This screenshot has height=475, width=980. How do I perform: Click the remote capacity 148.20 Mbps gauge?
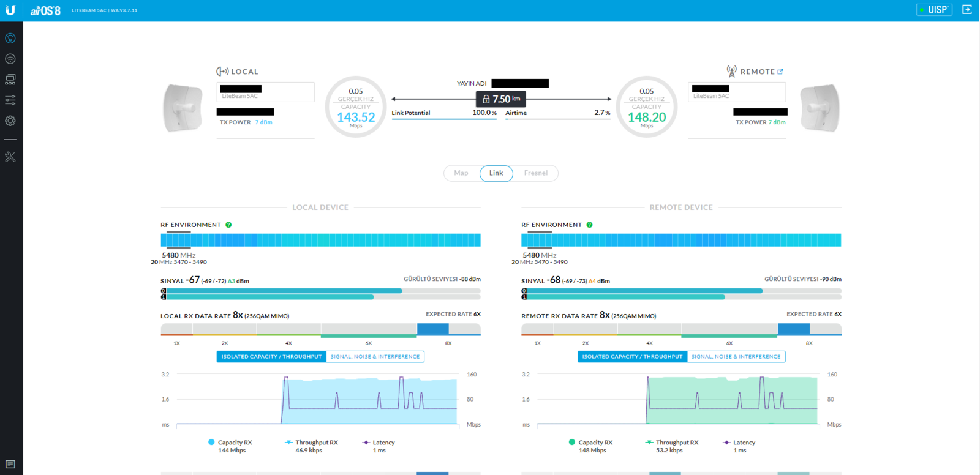click(647, 107)
